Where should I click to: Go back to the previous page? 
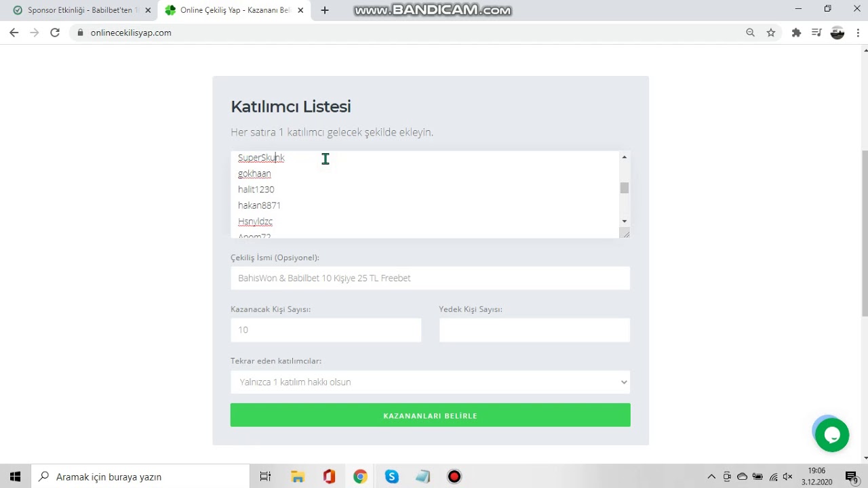[x=14, y=33]
